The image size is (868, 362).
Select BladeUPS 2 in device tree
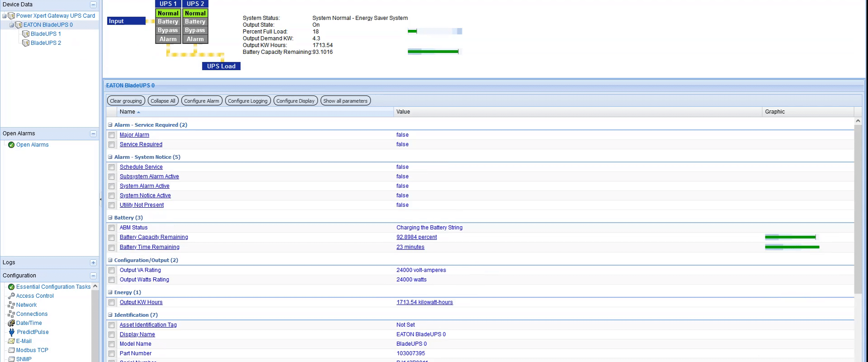[46, 43]
